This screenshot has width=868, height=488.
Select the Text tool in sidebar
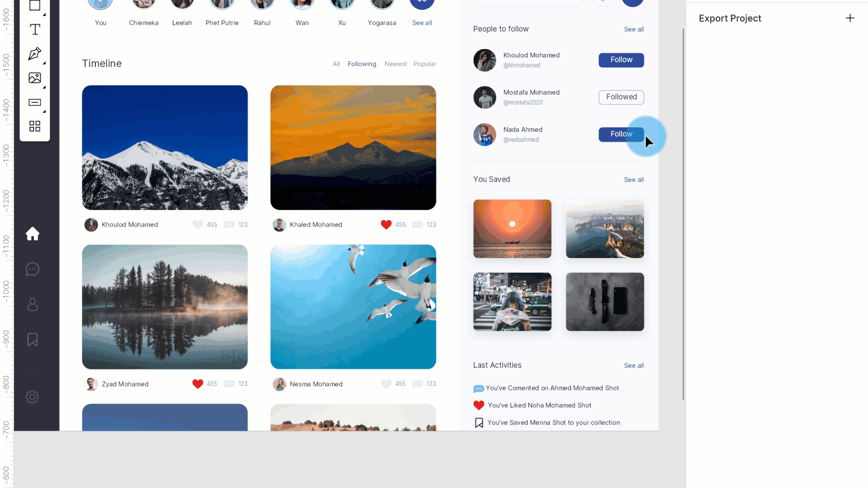[x=34, y=30]
